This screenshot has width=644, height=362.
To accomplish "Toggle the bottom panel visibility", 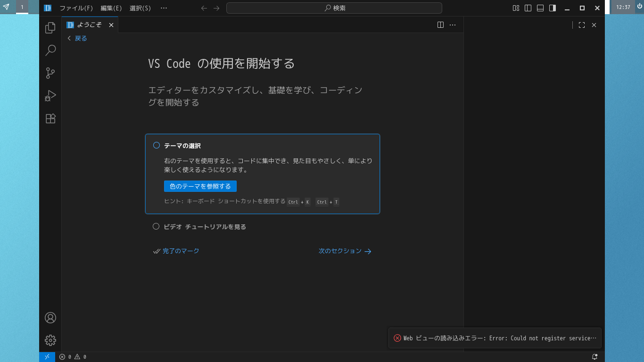I will 540,8.
